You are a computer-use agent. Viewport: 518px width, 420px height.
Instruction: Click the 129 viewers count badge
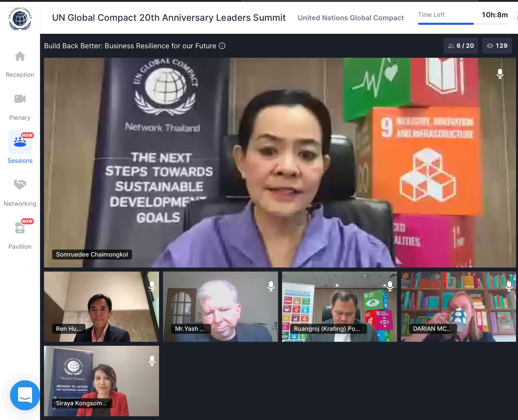[x=497, y=46]
